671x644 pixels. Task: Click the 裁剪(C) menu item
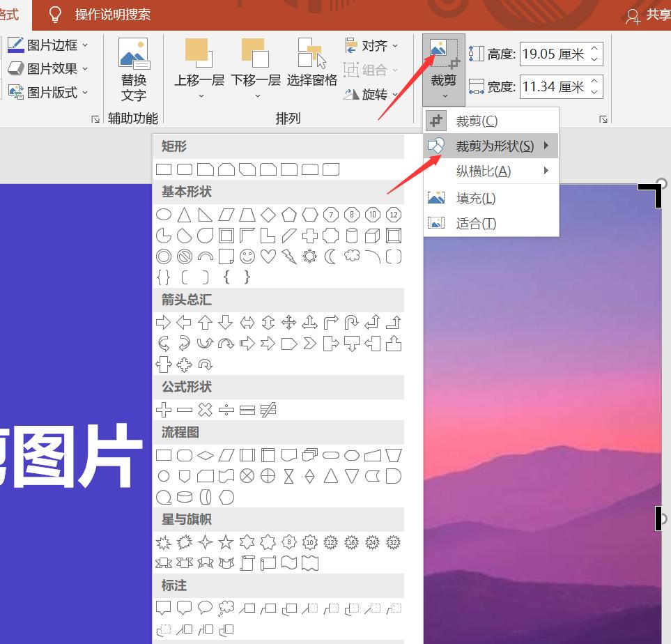pyautogui.click(x=477, y=121)
